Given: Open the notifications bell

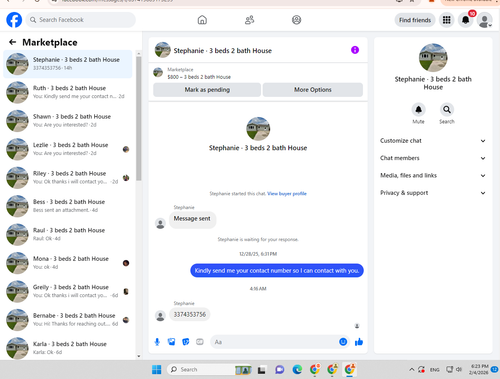Looking at the screenshot, I should point(466,20).
